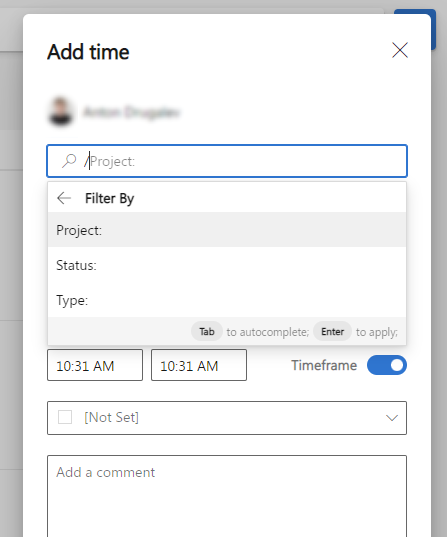The width and height of the screenshot is (447, 537).
Task: Disable the Timeframe toggle
Action: tap(387, 365)
